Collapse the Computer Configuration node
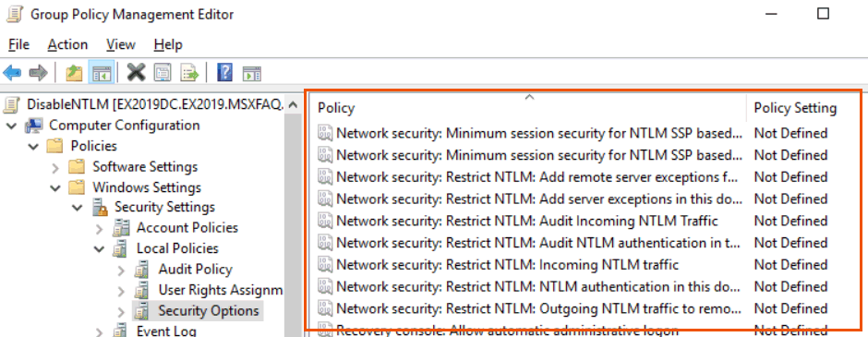868x337 pixels. click(x=11, y=126)
